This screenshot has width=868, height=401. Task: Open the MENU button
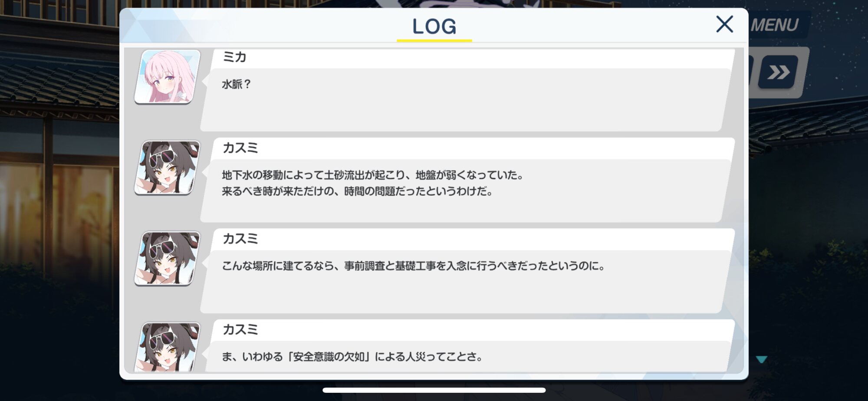point(775,25)
